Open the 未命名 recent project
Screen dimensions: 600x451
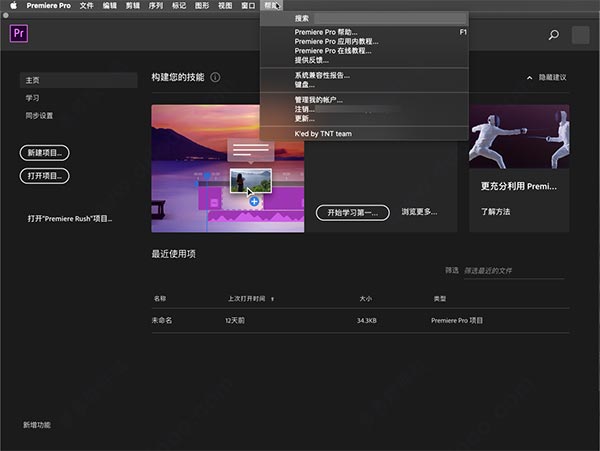click(x=162, y=321)
